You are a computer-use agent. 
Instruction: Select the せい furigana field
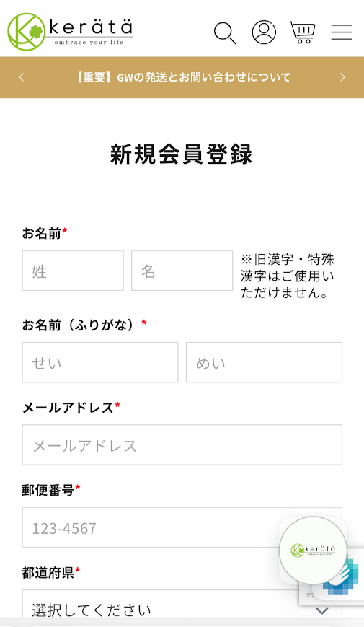point(100,362)
